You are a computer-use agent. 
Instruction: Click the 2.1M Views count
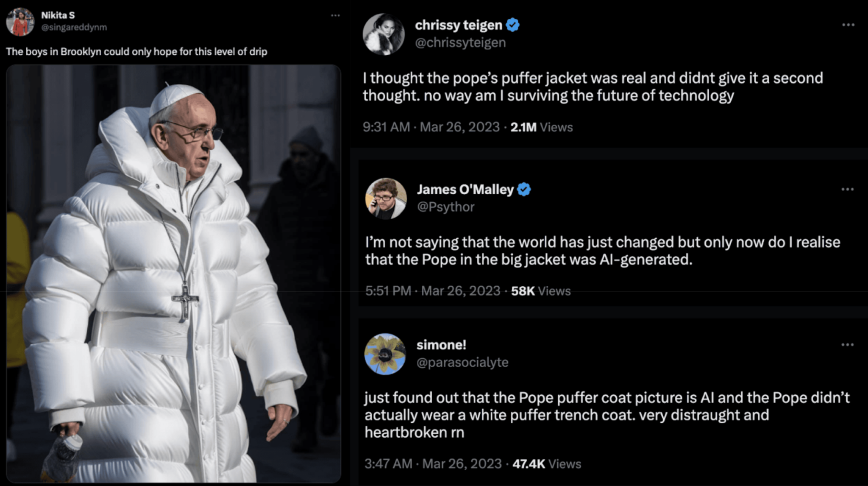(x=541, y=127)
